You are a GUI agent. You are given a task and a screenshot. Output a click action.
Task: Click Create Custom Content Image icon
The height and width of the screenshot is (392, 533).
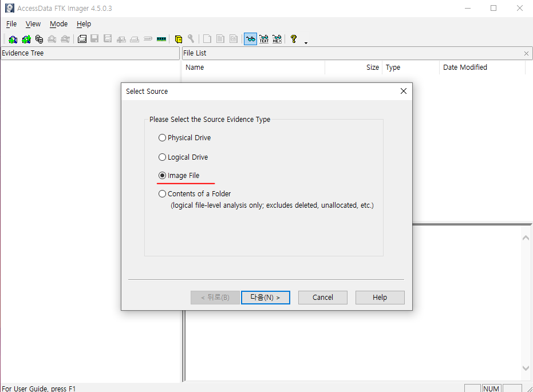pyautogui.click(x=135, y=39)
